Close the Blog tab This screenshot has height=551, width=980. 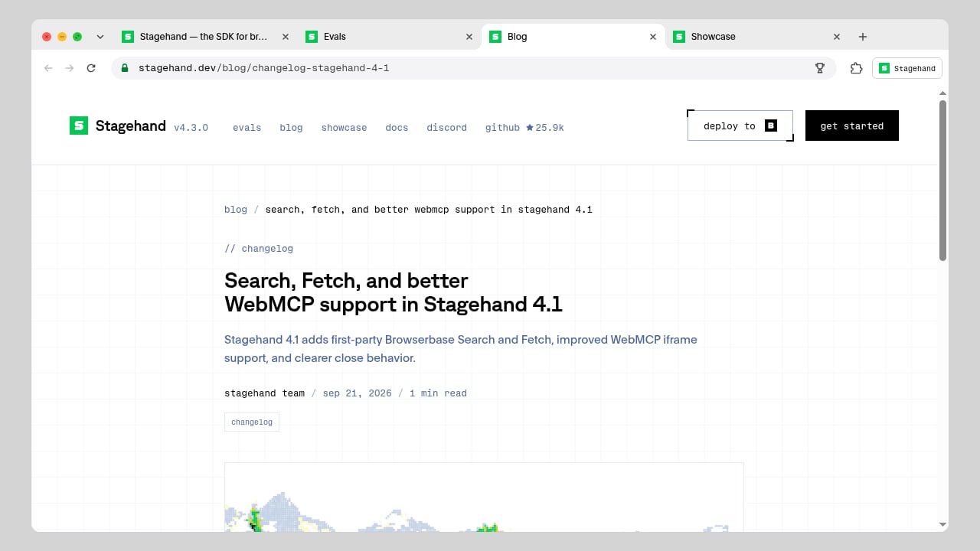click(653, 37)
